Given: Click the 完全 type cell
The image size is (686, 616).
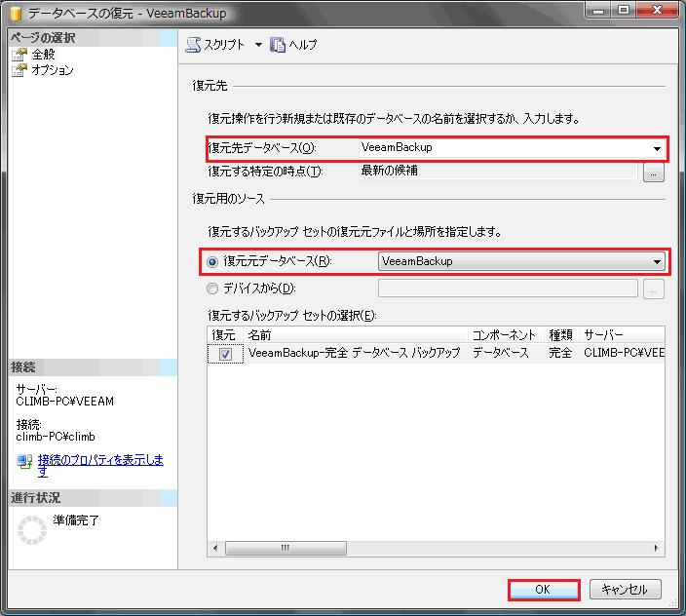Looking at the screenshot, I should [x=560, y=353].
